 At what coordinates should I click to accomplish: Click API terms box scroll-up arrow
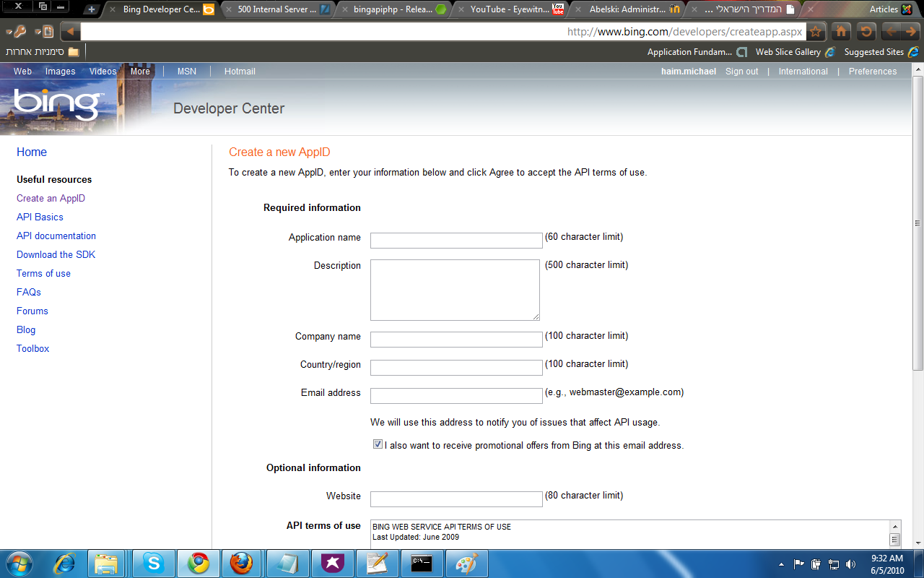895,527
